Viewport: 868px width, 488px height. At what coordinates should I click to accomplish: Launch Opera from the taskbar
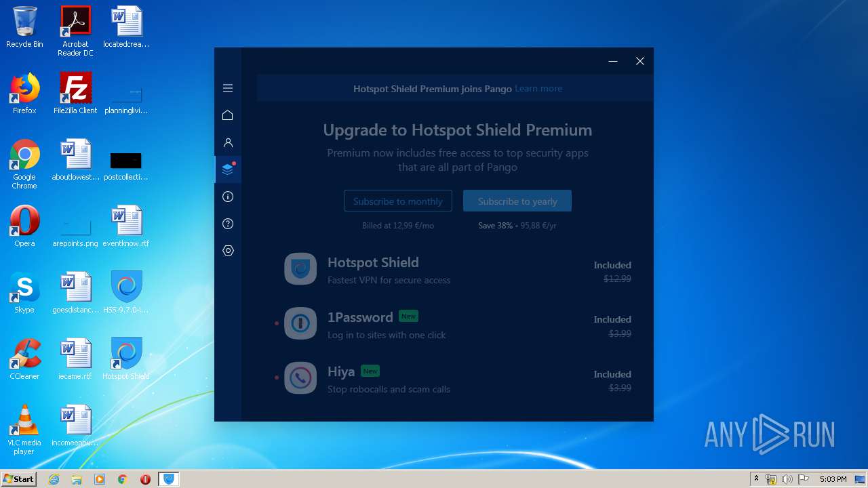[x=145, y=479]
